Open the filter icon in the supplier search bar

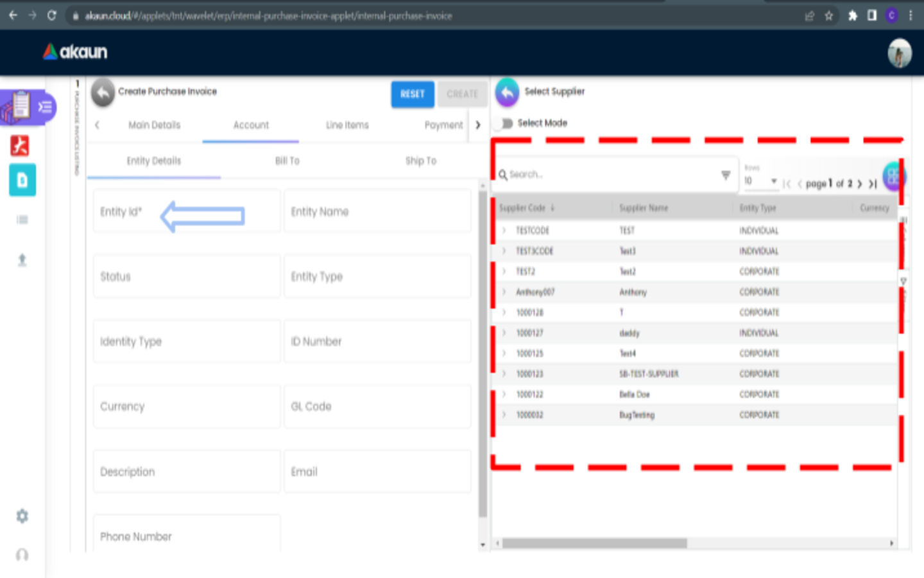[726, 175]
